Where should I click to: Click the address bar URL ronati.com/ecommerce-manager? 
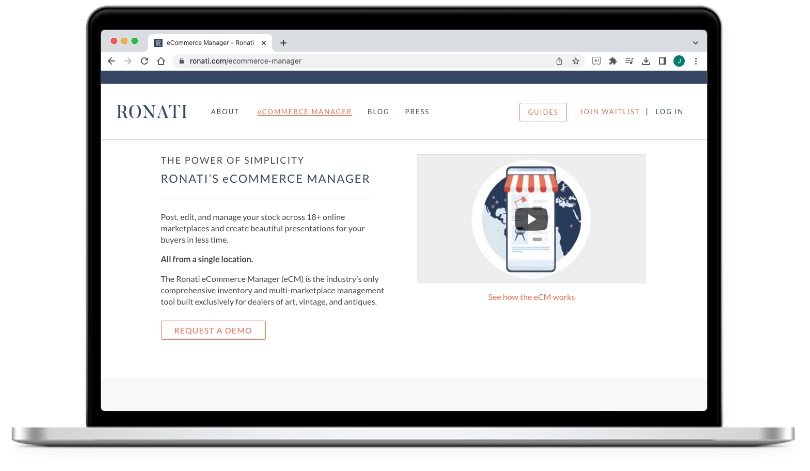(x=245, y=61)
